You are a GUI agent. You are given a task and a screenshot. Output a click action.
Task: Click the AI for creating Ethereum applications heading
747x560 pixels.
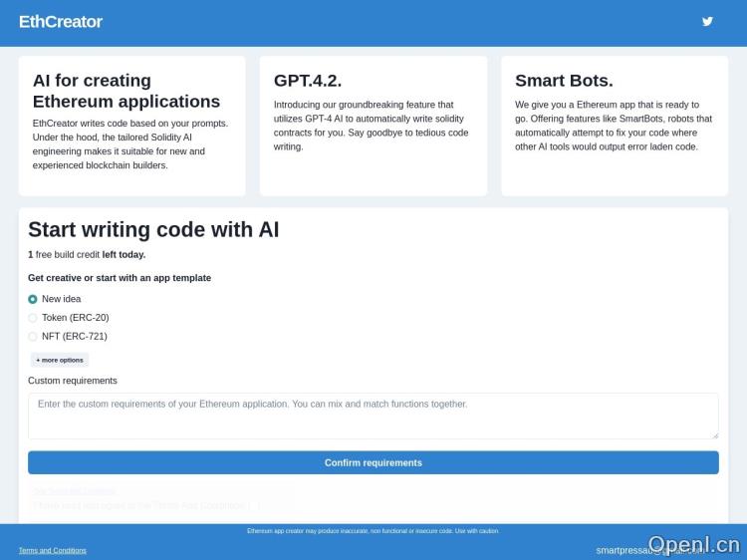(x=126, y=91)
